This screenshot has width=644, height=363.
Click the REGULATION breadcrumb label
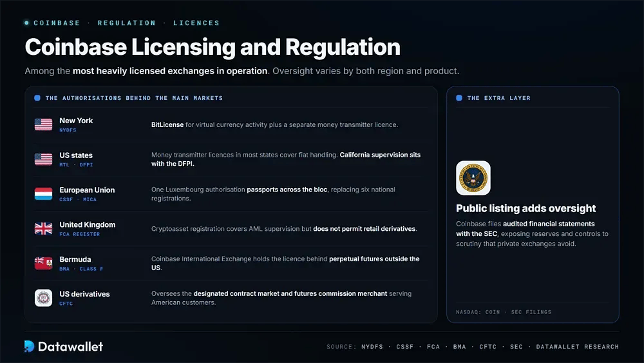point(126,23)
